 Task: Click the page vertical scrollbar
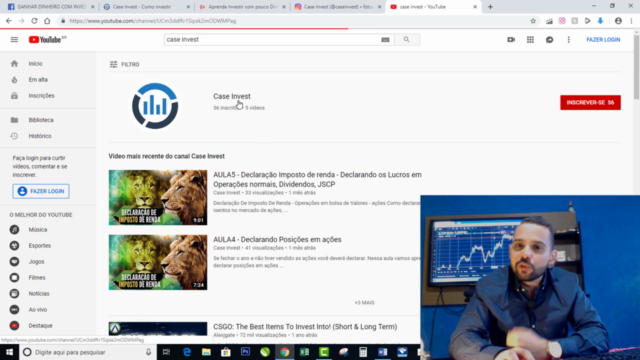click(x=636, y=67)
